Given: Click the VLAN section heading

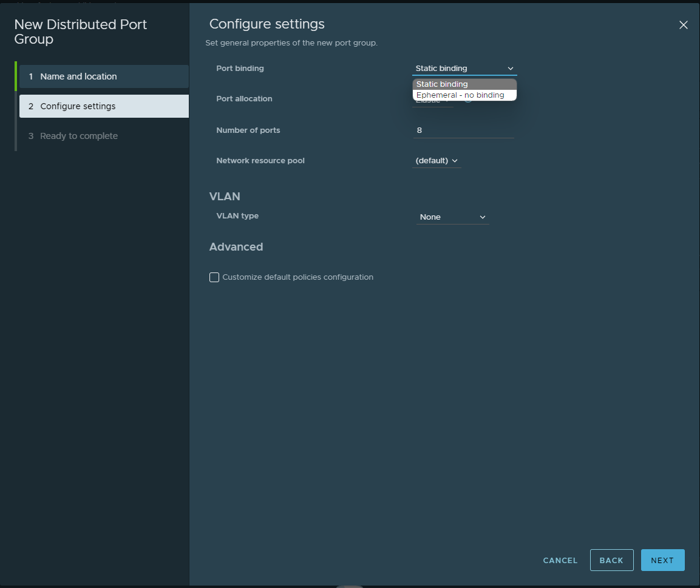Looking at the screenshot, I should (x=225, y=196).
